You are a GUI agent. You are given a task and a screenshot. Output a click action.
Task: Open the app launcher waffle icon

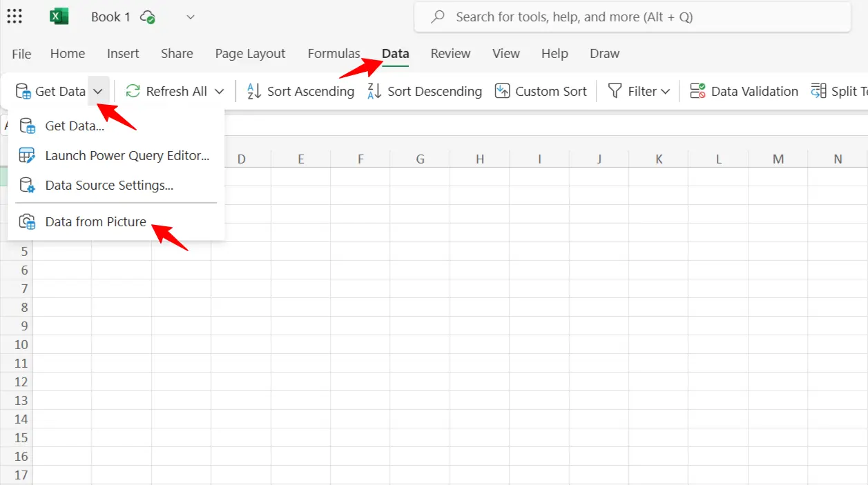click(15, 17)
